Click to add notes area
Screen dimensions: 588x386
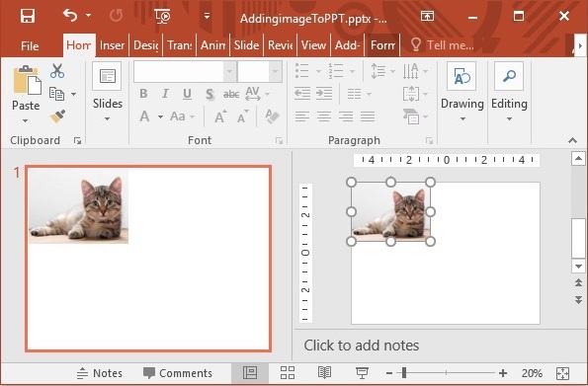coord(361,346)
